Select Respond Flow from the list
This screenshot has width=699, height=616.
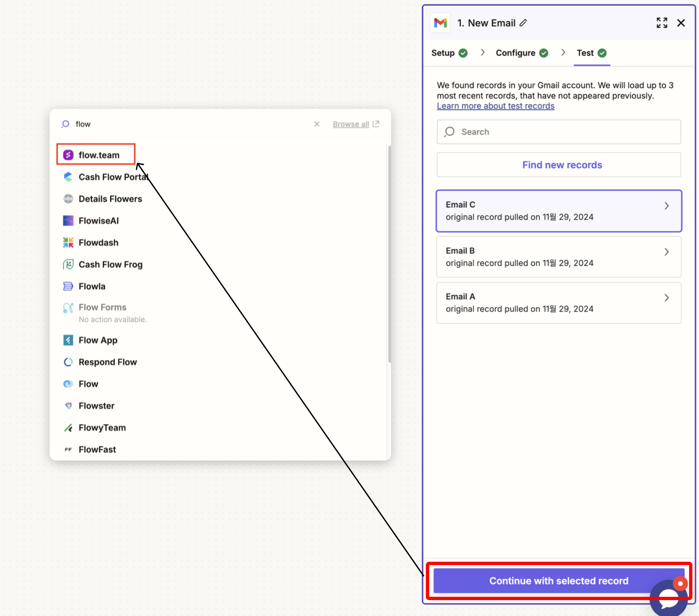(x=108, y=362)
